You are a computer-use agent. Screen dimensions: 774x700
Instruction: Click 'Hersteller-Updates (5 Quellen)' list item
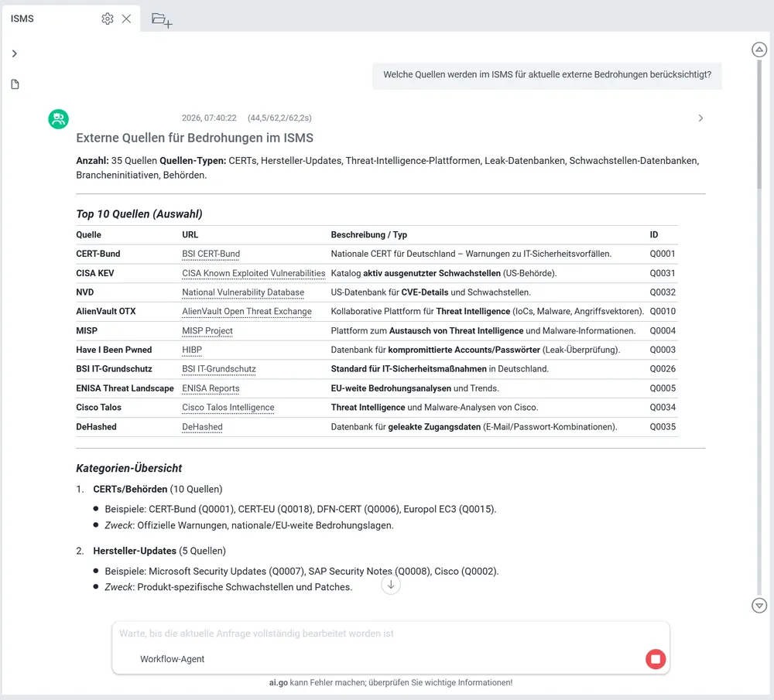click(x=159, y=551)
